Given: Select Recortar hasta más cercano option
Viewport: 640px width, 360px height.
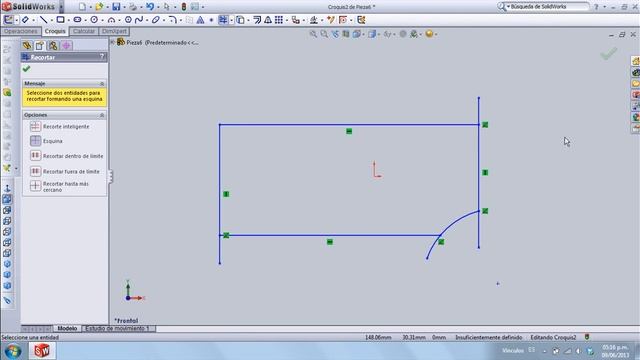Looking at the screenshot, I should 59,187.
